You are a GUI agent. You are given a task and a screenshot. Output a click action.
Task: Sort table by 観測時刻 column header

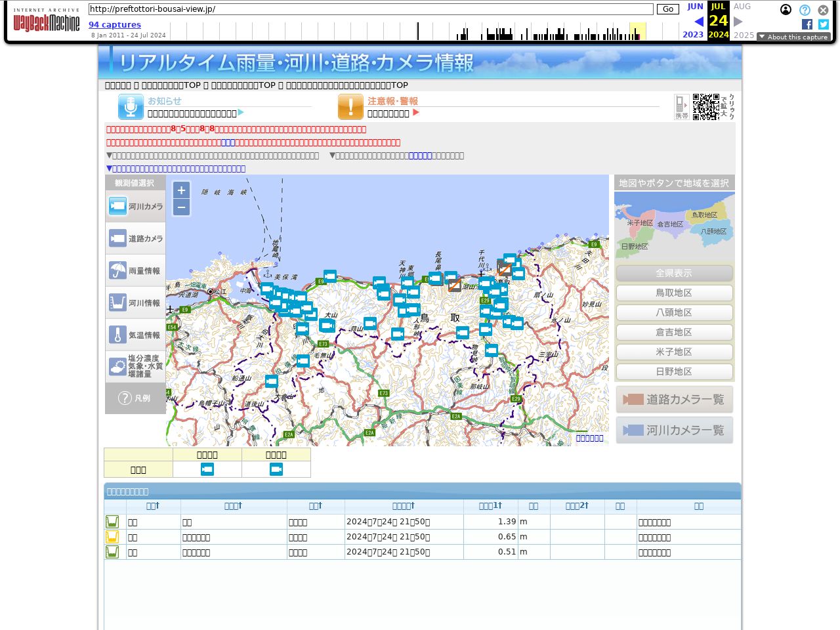coord(404,506)
